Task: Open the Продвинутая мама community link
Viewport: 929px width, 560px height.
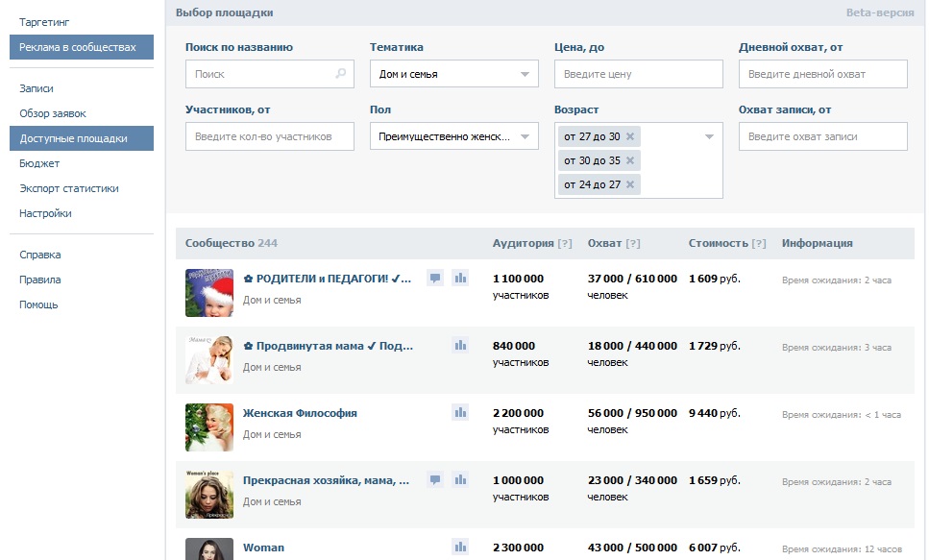Action: (x=329, y=346)
